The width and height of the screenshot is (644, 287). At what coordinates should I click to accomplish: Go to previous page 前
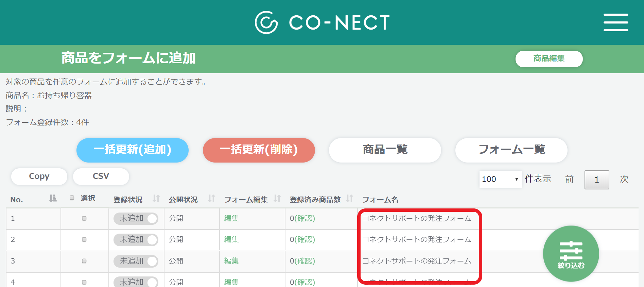tap(569, 180)
